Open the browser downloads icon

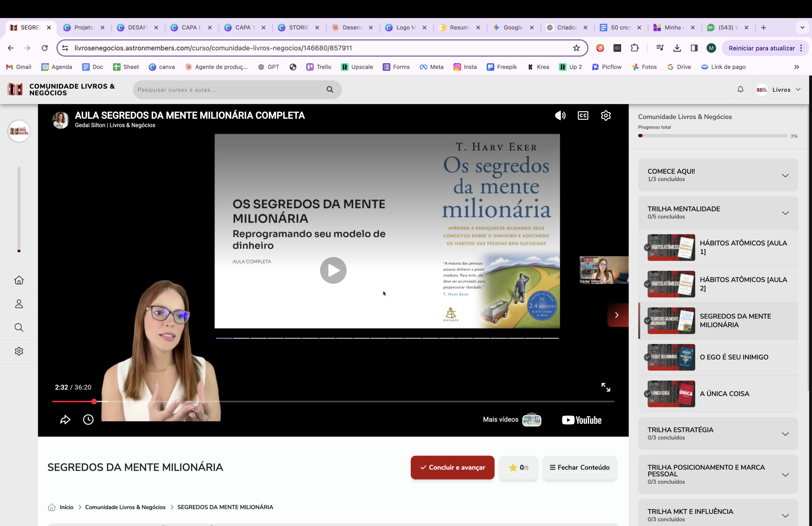(x=677, y=48)
